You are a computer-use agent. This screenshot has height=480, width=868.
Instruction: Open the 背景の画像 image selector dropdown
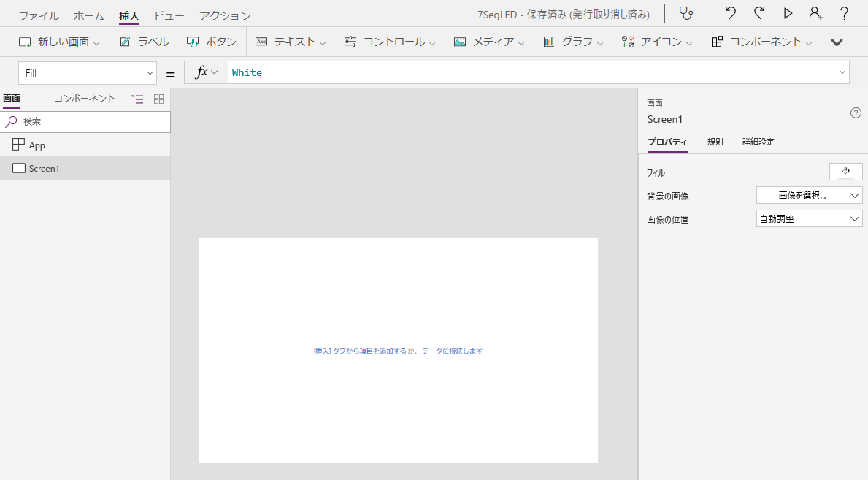click(x=810, y=195)
